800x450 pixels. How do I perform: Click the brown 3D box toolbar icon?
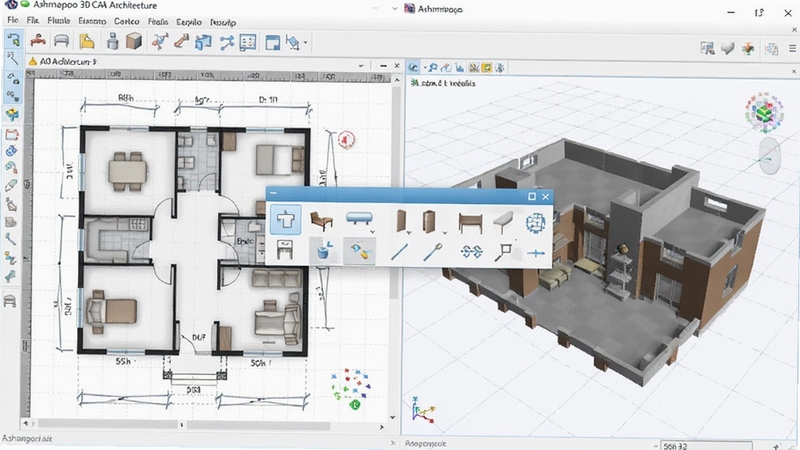coord(134,41)
